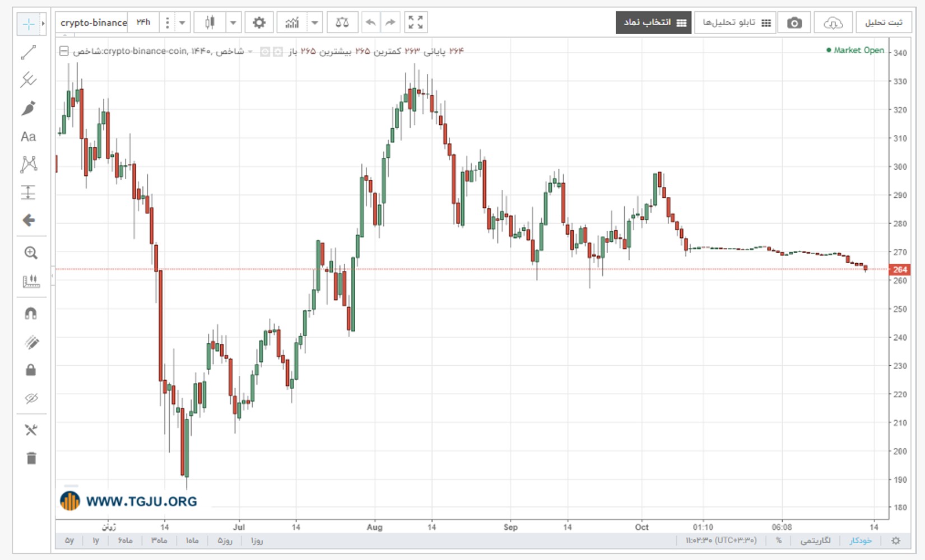Toggle the percent scale option

click(x=778, y=541)
